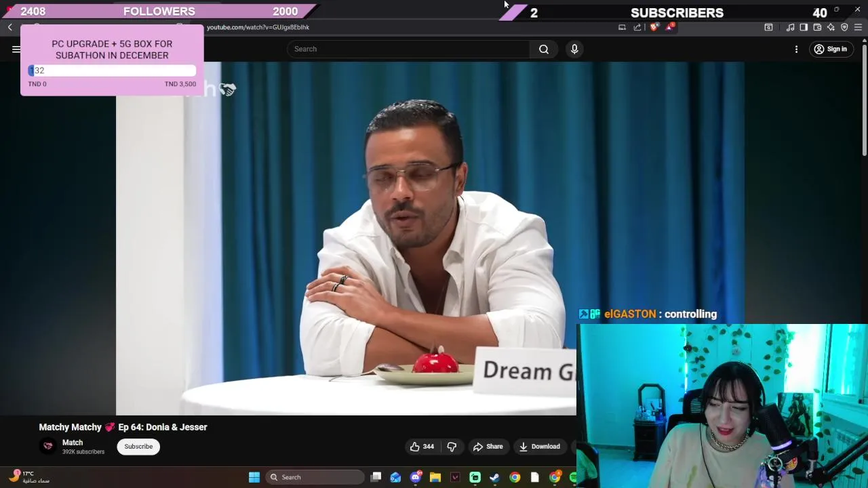Image resolution: width=868 pixels, height=488 pixels.
Task: Click the Brave VPN shield icon
Action: 844,27
